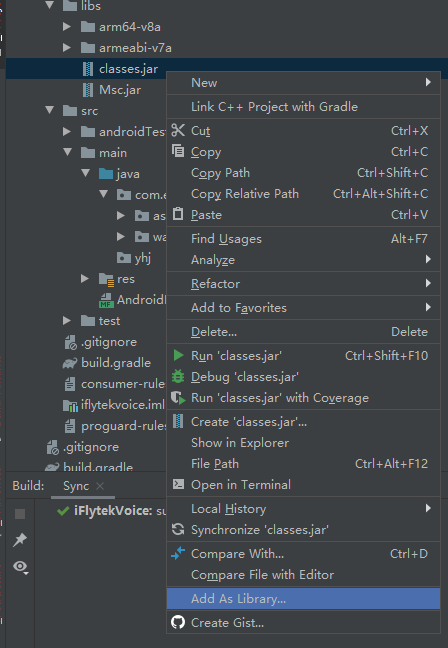Switch to the Sync tab
448x648 pixels.
pos(76,486)
